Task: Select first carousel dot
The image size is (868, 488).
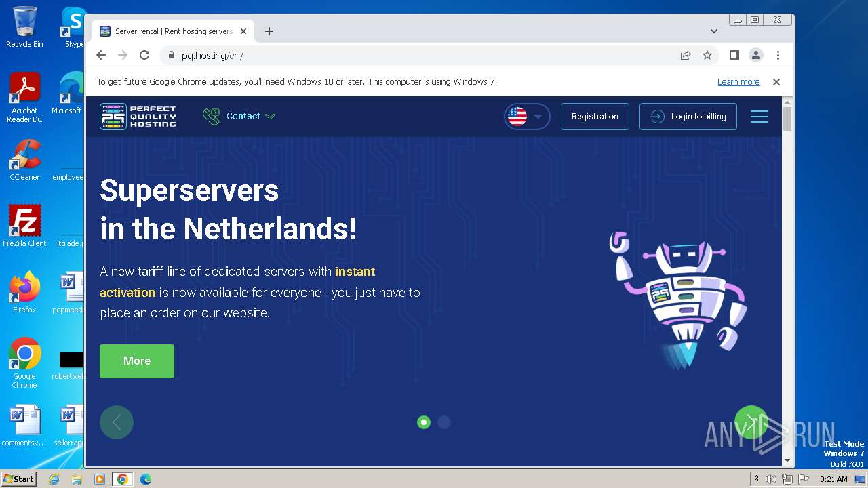Action: (424, 422)
